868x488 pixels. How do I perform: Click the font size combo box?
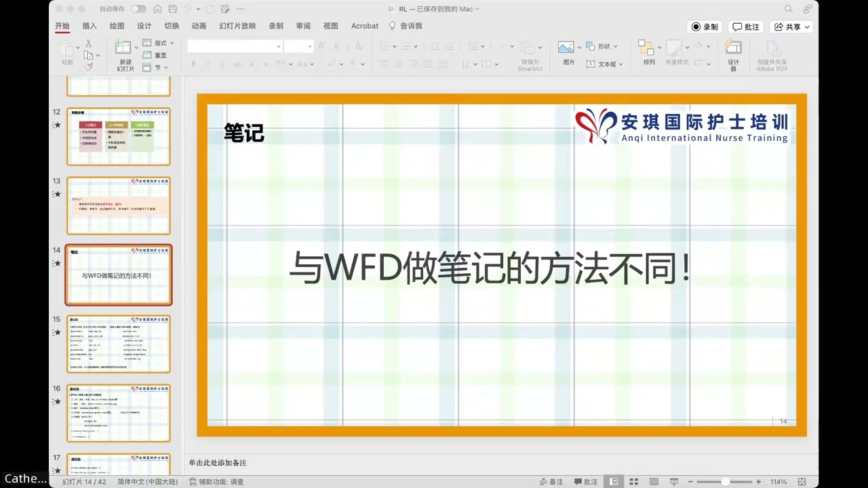298,46
